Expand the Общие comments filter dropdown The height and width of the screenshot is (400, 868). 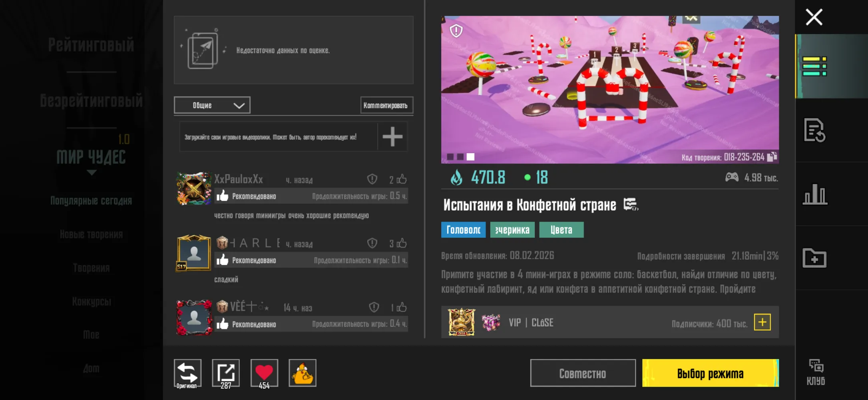click(212, 105)
